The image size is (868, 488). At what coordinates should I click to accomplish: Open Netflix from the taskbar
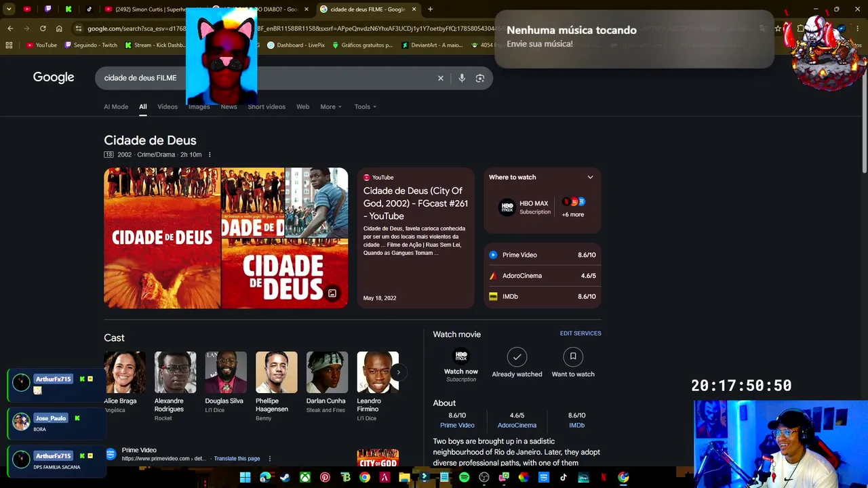pos(603,477)
